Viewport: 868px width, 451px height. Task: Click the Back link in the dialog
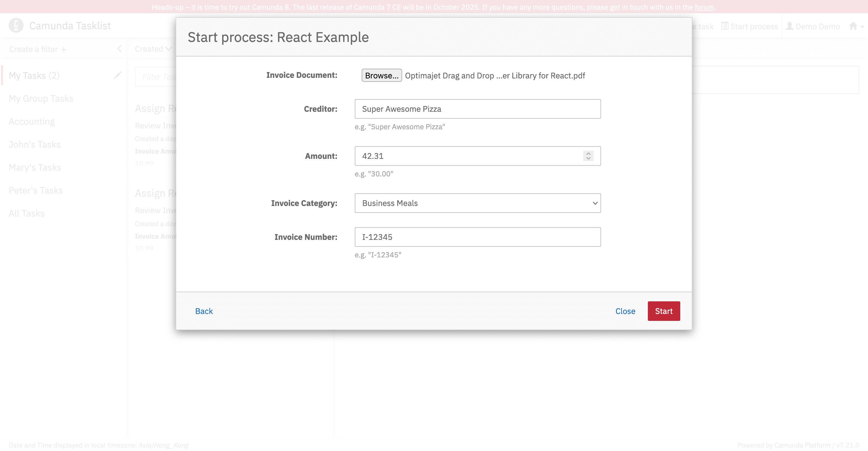[x=204, y=311]
